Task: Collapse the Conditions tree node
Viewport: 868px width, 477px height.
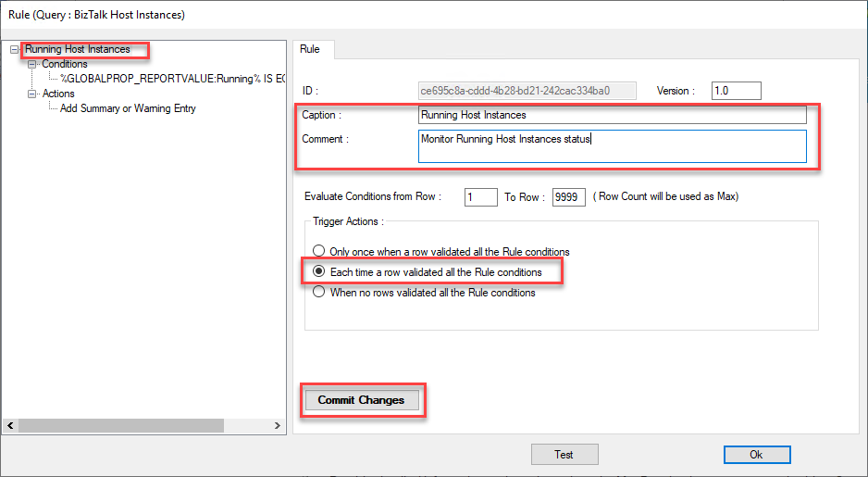Action: (33, 65)
